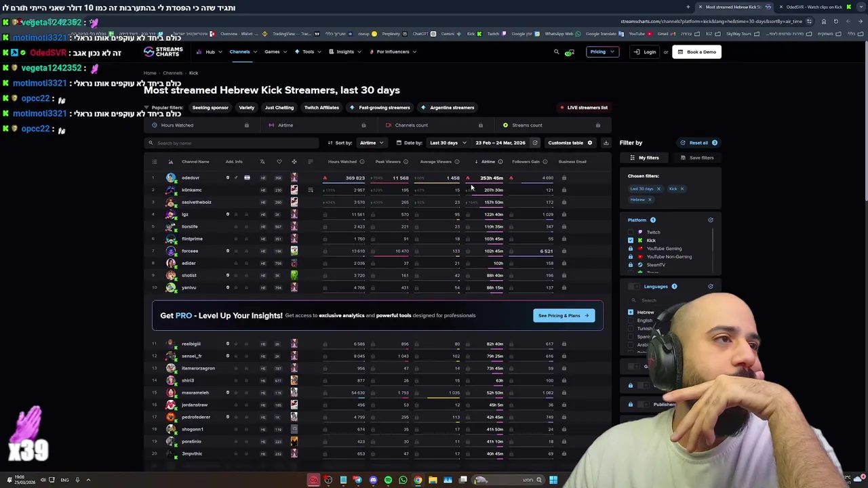The image size is (868, 488).
Task: Switch to the My filters tab
Action: (x=644, y=158)
